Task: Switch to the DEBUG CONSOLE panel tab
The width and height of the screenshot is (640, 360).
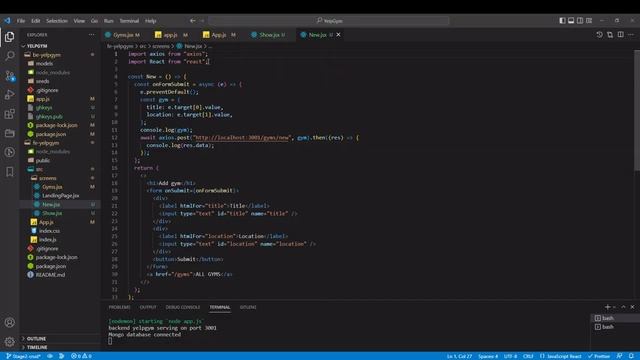Action: pyautogui.click(x=183, y=307)
